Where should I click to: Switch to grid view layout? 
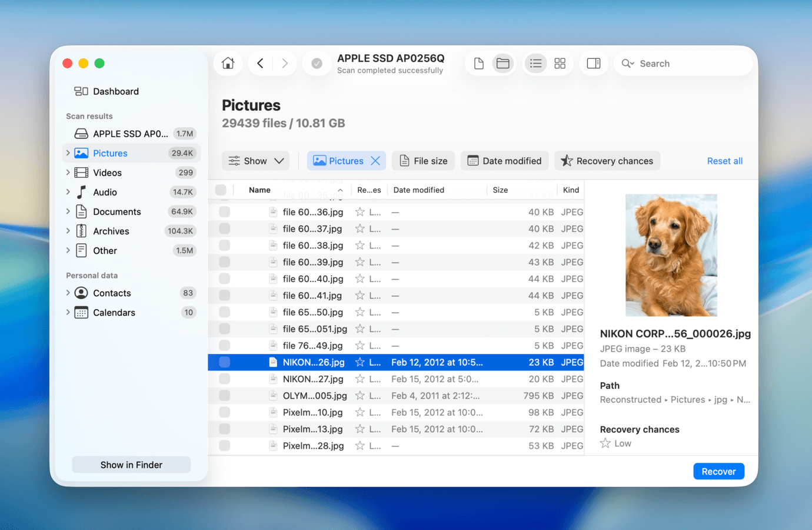[x=560, y=63]
